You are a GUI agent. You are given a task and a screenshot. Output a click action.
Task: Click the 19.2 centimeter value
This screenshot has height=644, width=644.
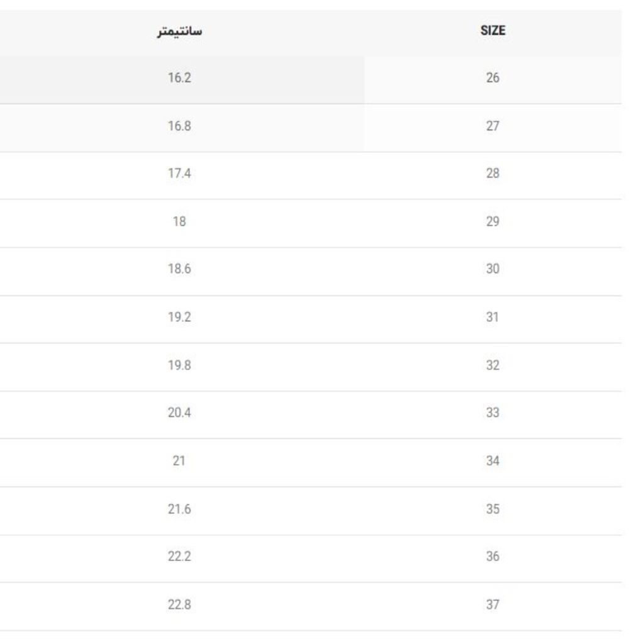[x=179, y=317]
